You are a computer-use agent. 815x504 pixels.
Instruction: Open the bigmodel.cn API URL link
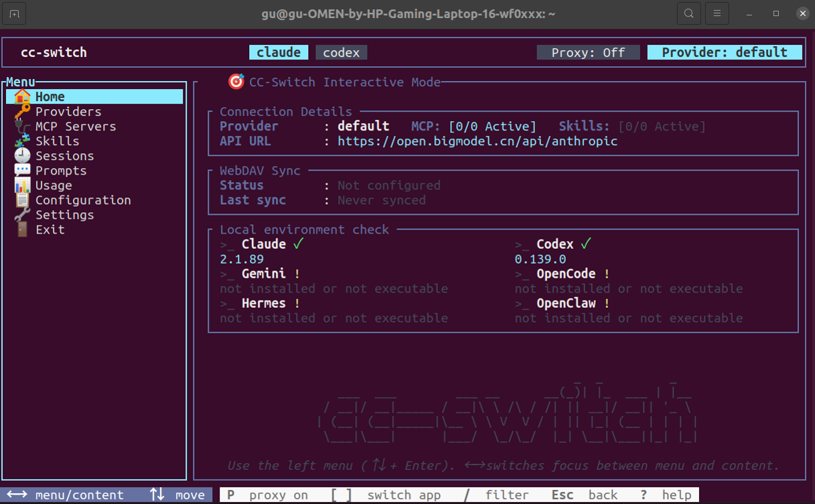pyautogui.click(x=477, y=141)
